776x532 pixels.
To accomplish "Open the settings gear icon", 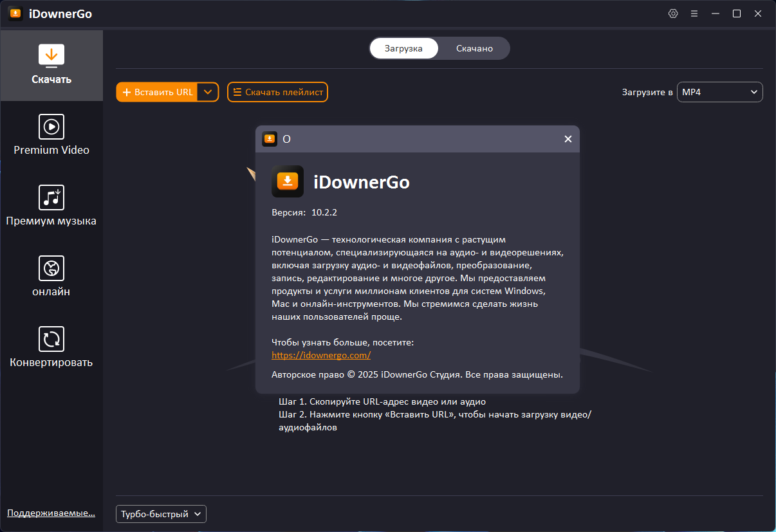I will 673,13.
